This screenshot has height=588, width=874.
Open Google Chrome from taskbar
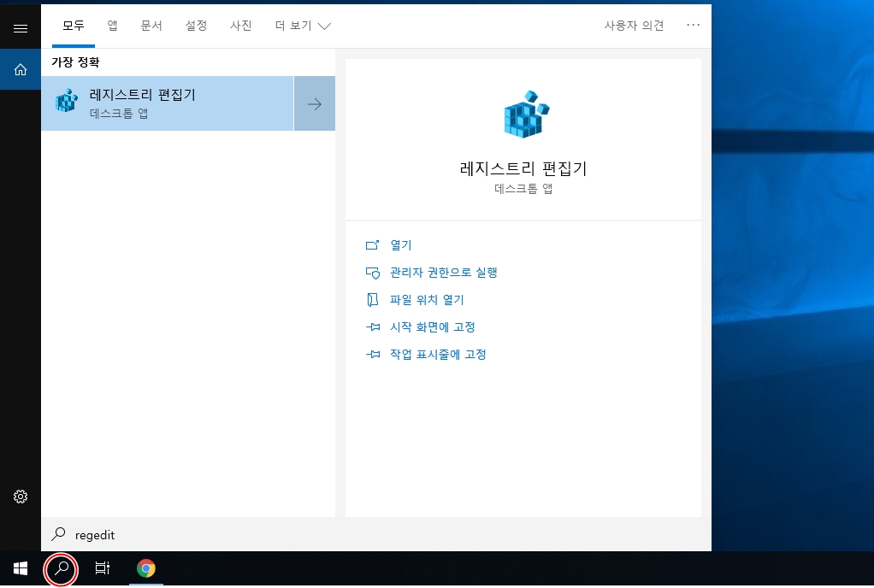tap(146, 568)
